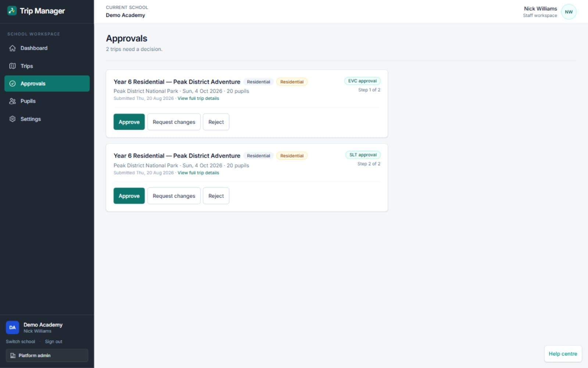
Task: Click the SLT approval badge
Action: 363,155
